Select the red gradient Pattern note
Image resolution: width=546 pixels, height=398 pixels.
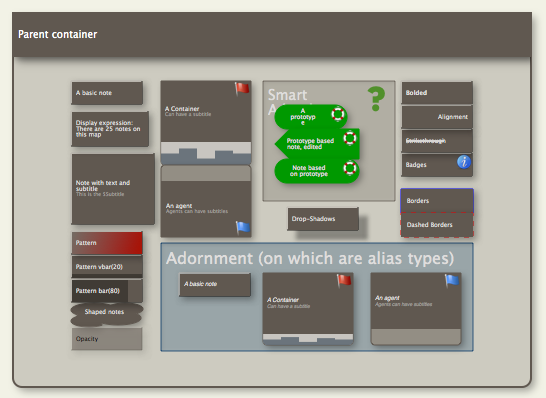(x=107, y=243)
